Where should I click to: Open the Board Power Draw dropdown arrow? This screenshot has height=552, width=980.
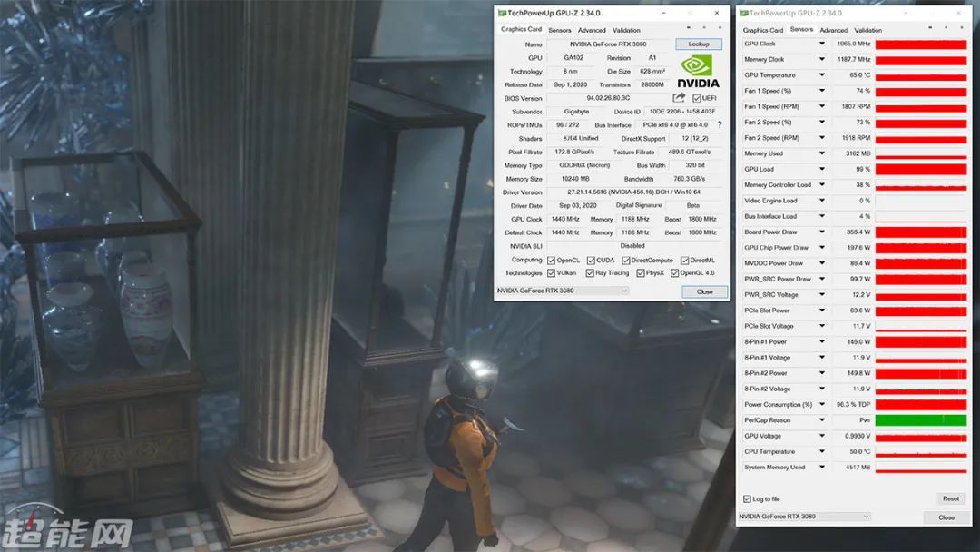coord(822,232)
